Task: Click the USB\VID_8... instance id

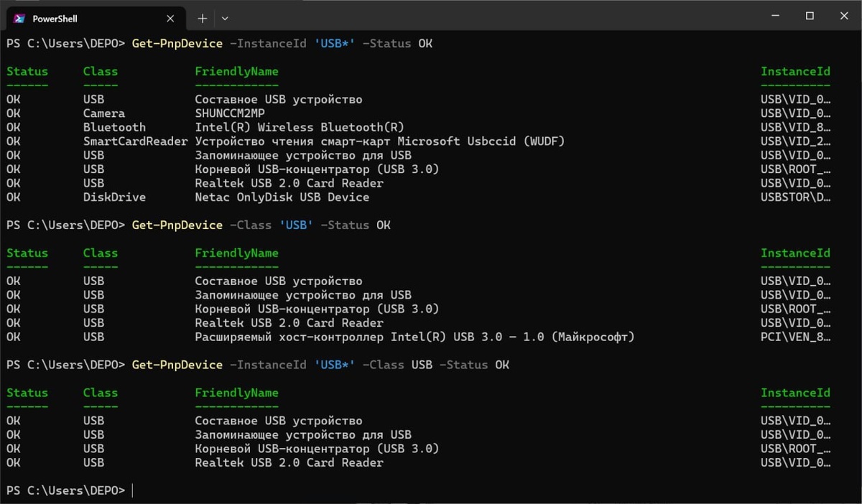Action: click(x=796, y=127)
